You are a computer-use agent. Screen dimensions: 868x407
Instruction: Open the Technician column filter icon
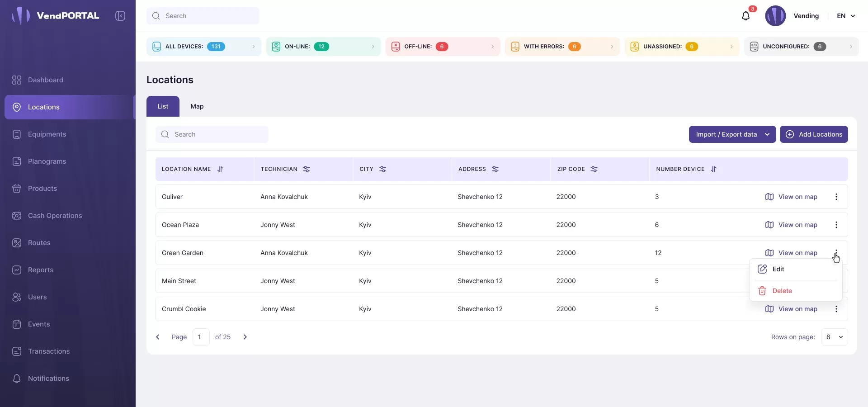tap(307, 169)
